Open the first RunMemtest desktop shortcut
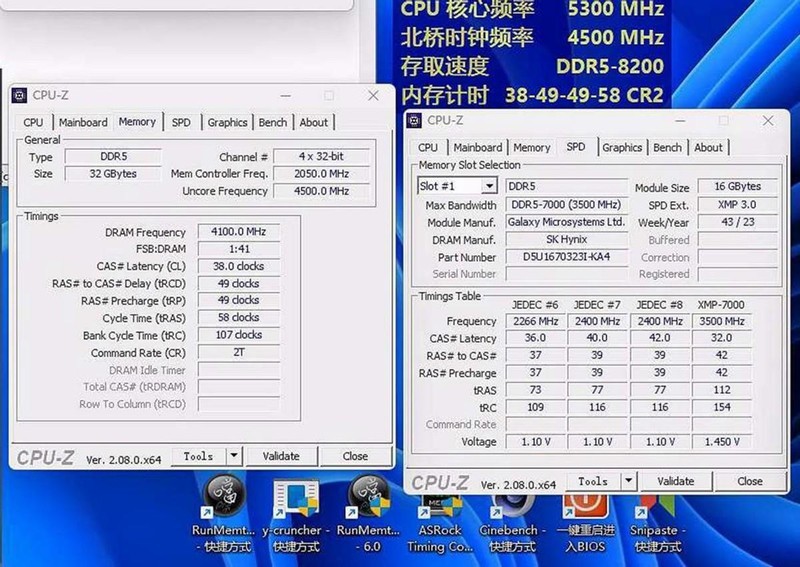This screenshot has width=800, height=567. tap(224, 513)
